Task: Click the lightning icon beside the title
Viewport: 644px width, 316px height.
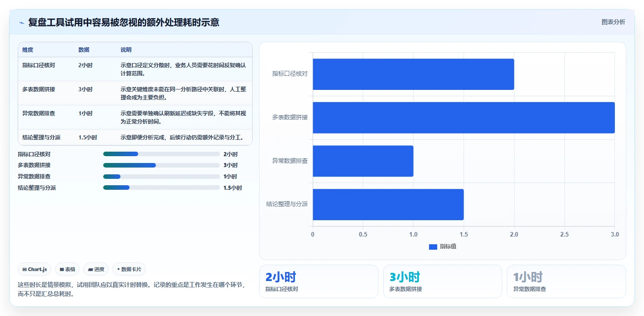Action: click(x=22, y=22)
